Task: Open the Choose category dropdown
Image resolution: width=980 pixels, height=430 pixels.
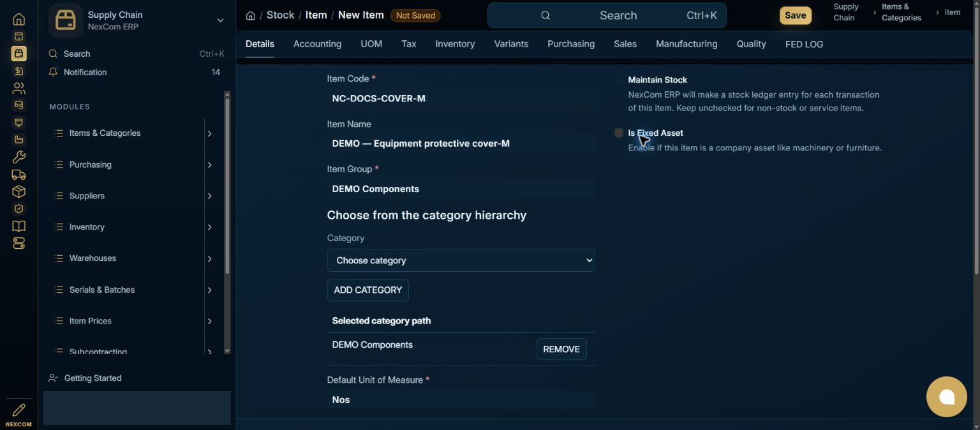Action: [461, 260]
